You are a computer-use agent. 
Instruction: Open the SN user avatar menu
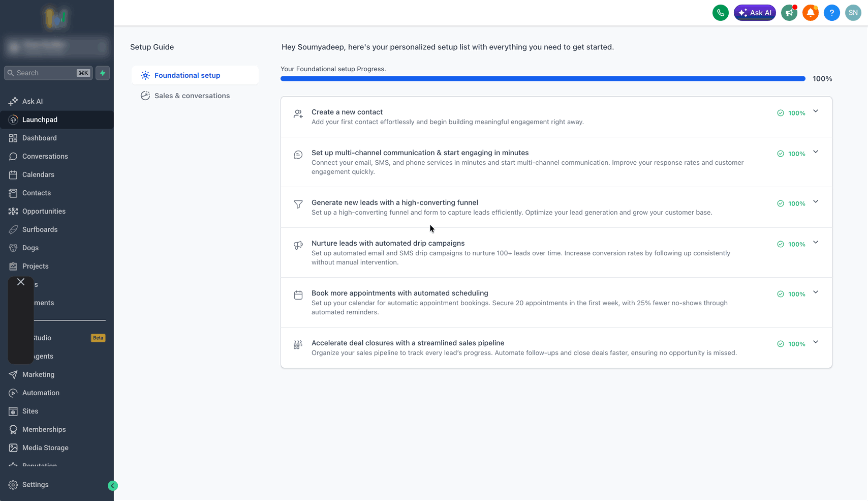point(853,13)
